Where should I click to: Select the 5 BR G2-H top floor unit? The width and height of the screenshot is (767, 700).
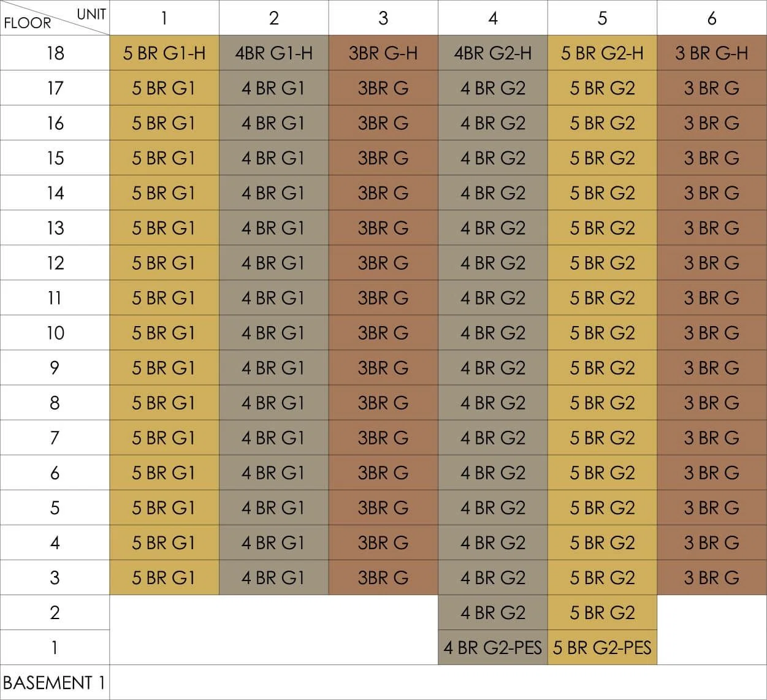coord(602,53)
